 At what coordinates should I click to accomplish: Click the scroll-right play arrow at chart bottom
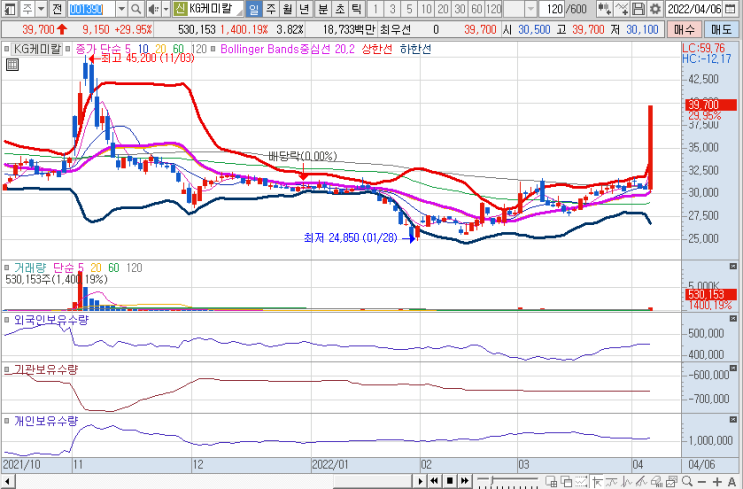pyautogui.click(x=420, y=481)
